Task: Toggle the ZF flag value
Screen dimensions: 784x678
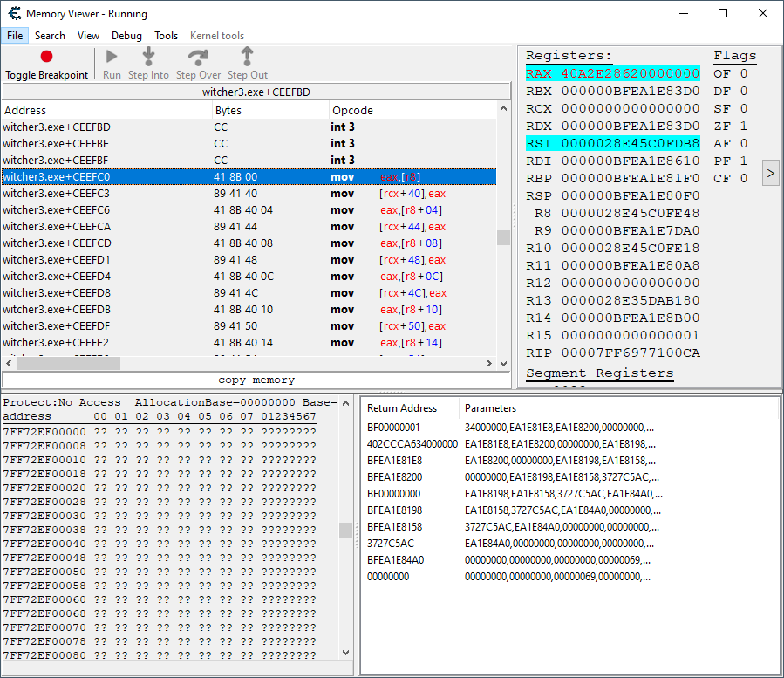Action: pos(743,126)
